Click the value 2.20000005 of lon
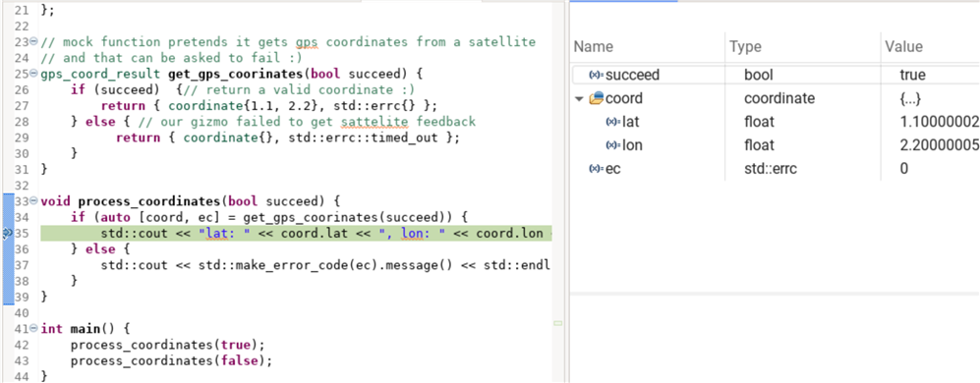The image size is (980, 383). pos(939,145)
